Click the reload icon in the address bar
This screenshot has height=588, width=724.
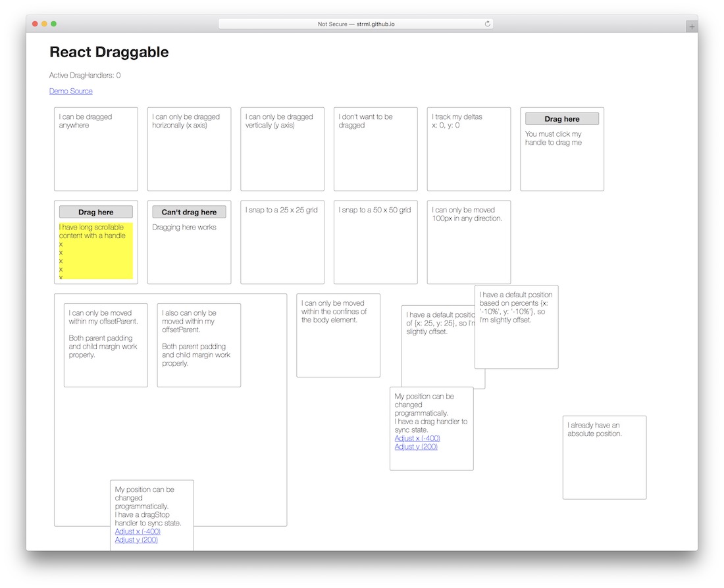click(x=487, y=24)
